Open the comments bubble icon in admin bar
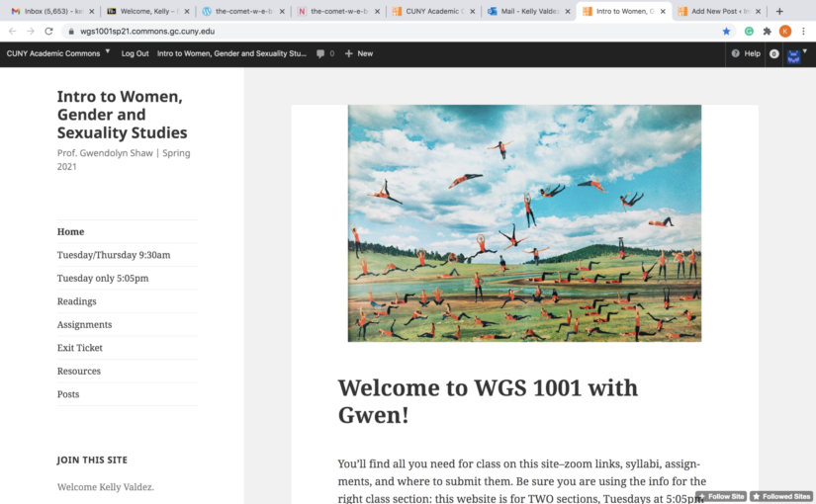 (320, 53)
